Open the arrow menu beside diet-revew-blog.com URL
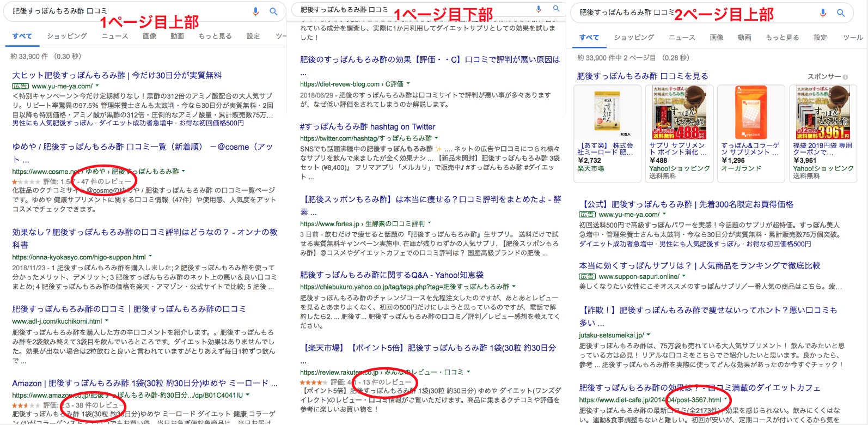This screenshot has height=425, width=868. [x=408, y=83]
